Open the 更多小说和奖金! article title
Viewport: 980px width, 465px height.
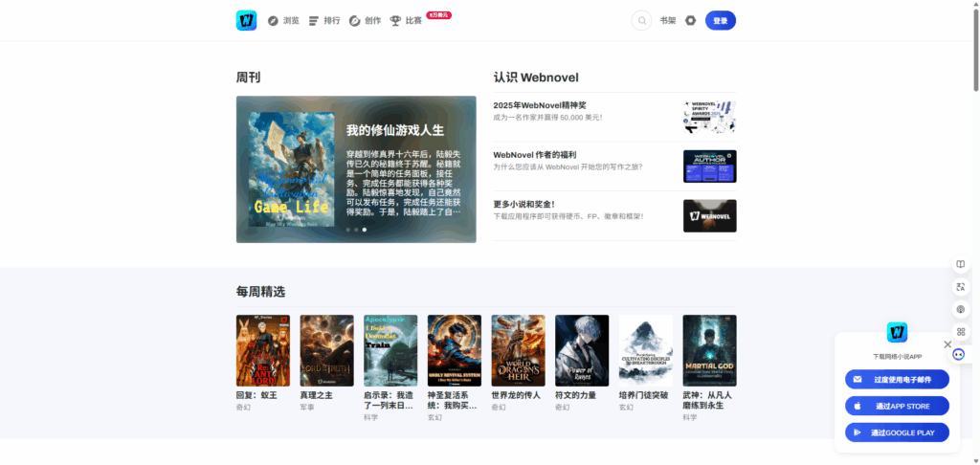click(523, 205)
